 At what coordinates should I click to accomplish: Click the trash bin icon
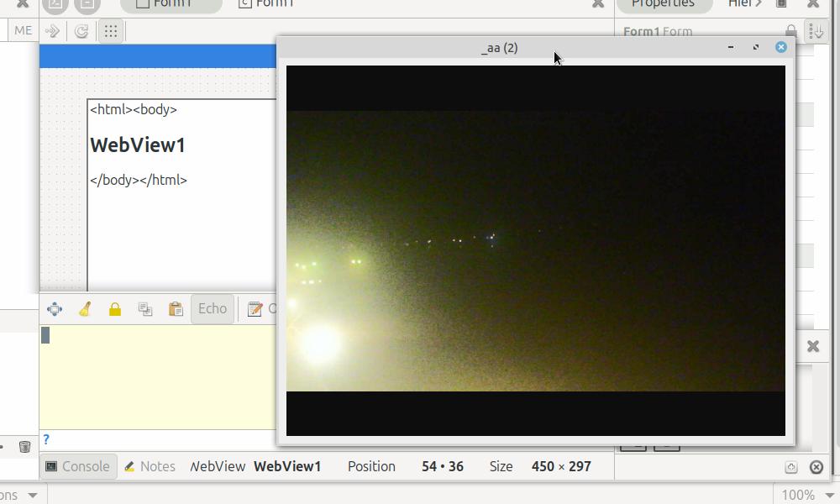coord(24,446)
